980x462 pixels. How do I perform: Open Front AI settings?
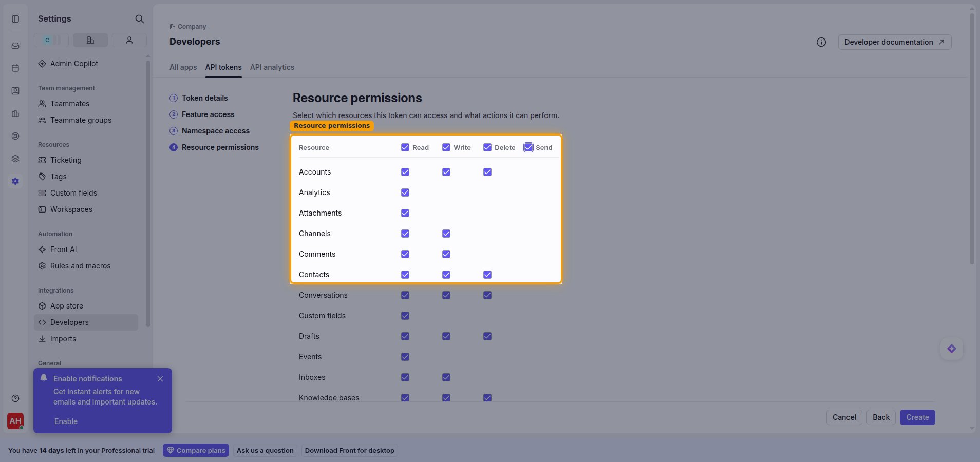pos(86,249)
